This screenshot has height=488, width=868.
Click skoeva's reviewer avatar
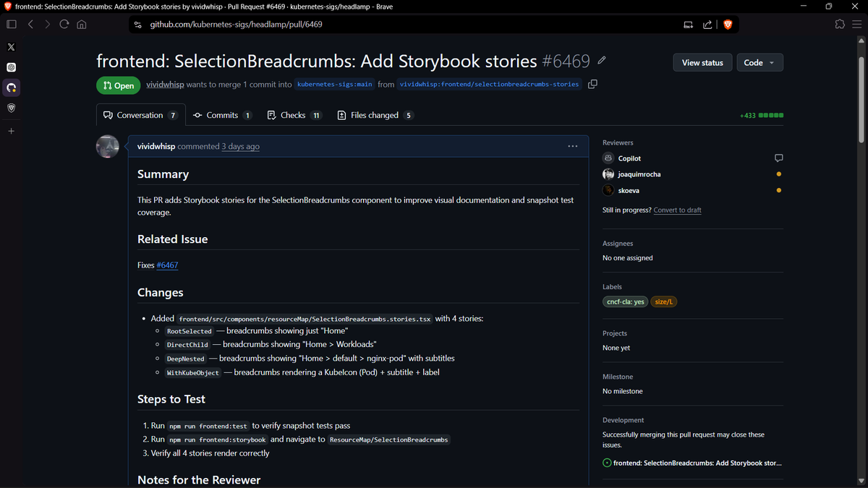608,190
